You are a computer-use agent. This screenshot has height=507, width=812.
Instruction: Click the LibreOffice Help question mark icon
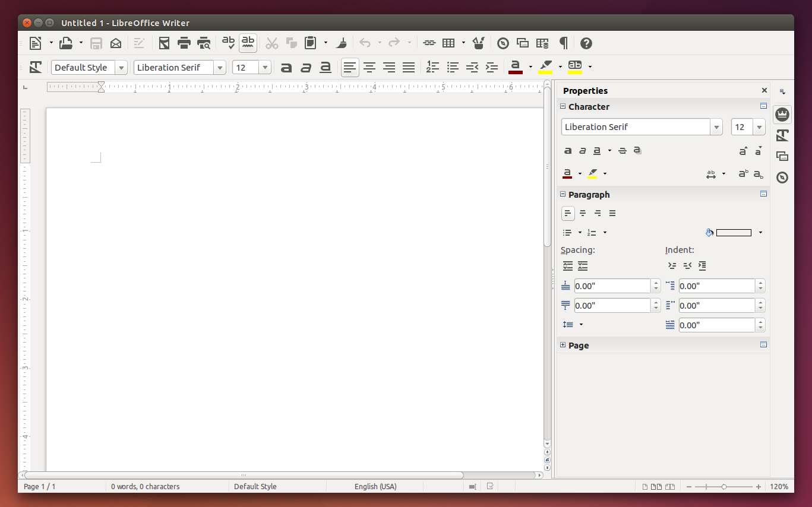click(x=586, y=43)
